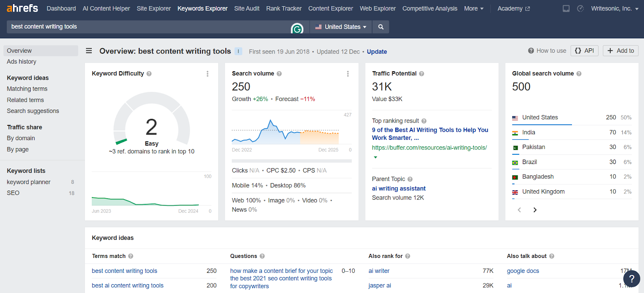Click the next page arrow under countries
This screenshot has height=293, width=644.
click(x=535, y=210)
